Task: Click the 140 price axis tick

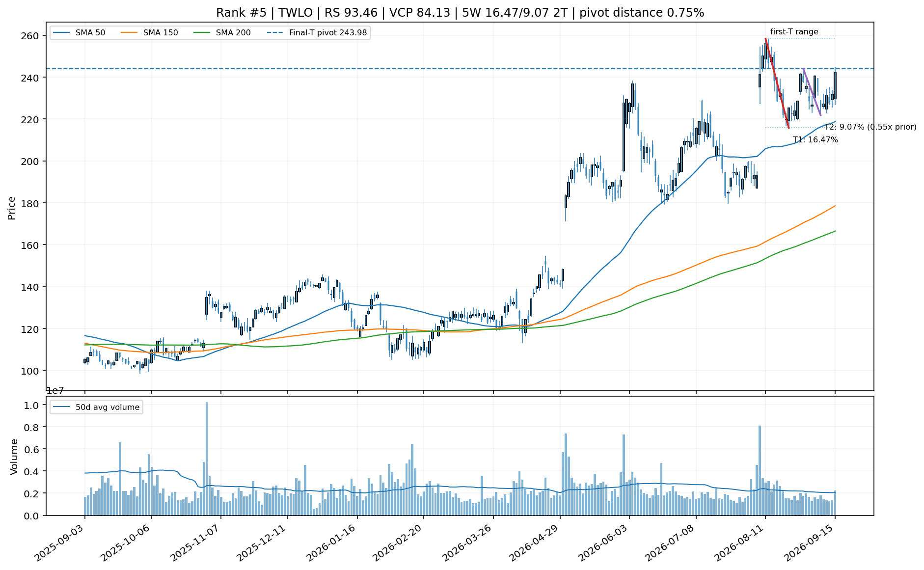Action: pyautogui.click(x=30, y=287)
